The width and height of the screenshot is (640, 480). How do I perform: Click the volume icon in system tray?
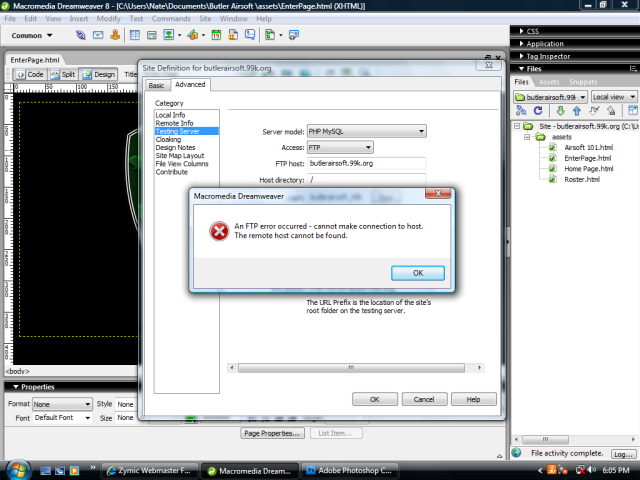pyautogui.click(x=591, y=470)
